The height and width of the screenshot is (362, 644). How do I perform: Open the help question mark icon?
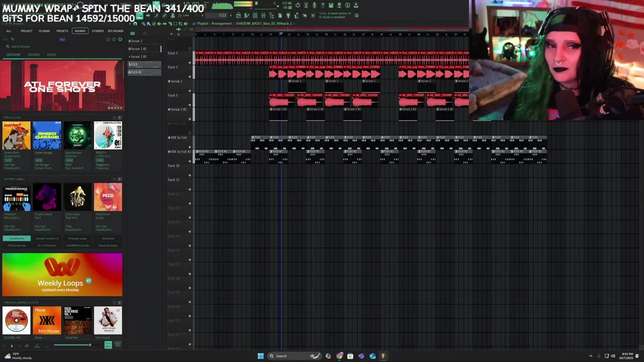pyautogui.click(x=323, y=5)
